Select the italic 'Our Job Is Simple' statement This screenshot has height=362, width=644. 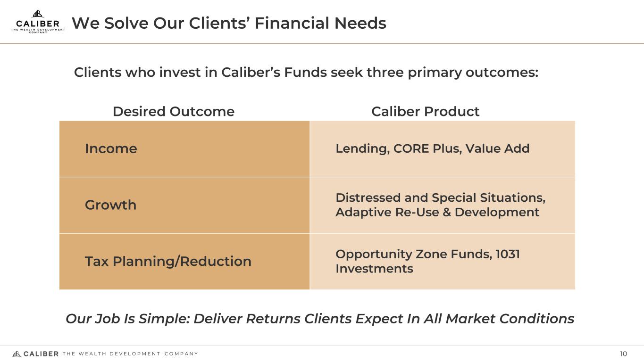(319, 319)
